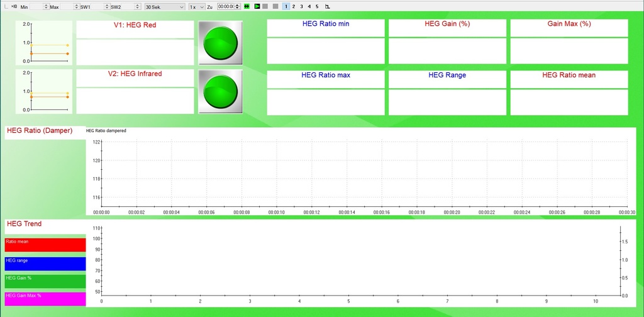This screenshot has width=644, height=317.
Task: Select the V1: HEG Red label
Action: coord(135,25)
